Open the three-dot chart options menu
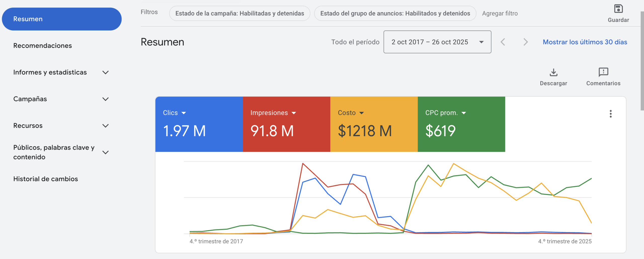 [611, 114]
